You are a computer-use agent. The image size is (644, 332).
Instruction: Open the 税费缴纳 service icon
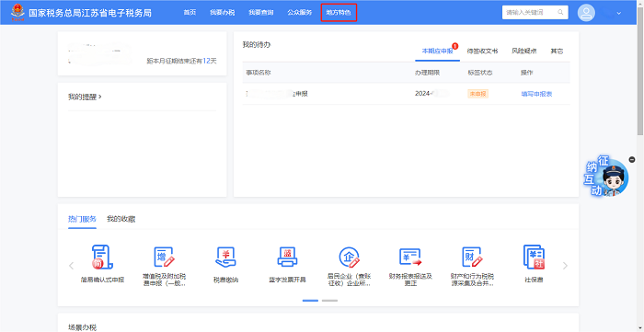[225, 258]
